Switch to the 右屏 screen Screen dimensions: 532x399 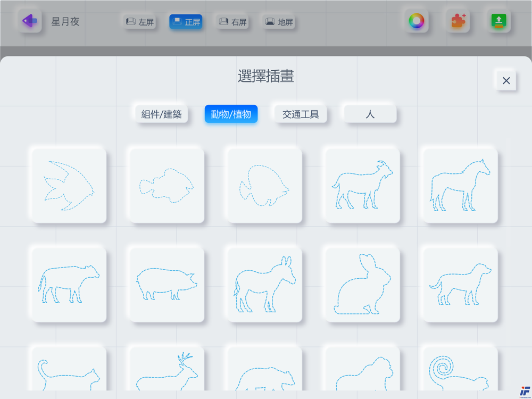coord(232,22)
